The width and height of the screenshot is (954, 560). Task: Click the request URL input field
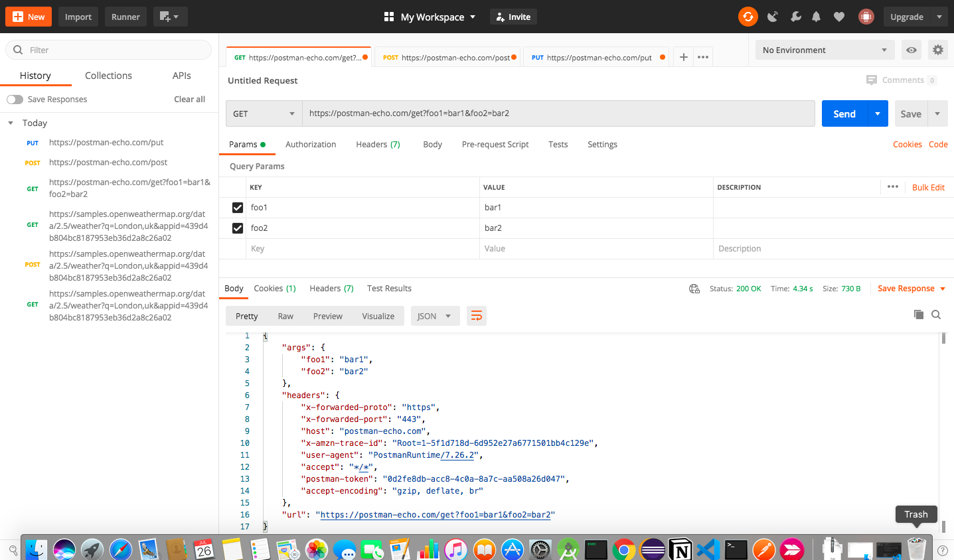[558, 113]
